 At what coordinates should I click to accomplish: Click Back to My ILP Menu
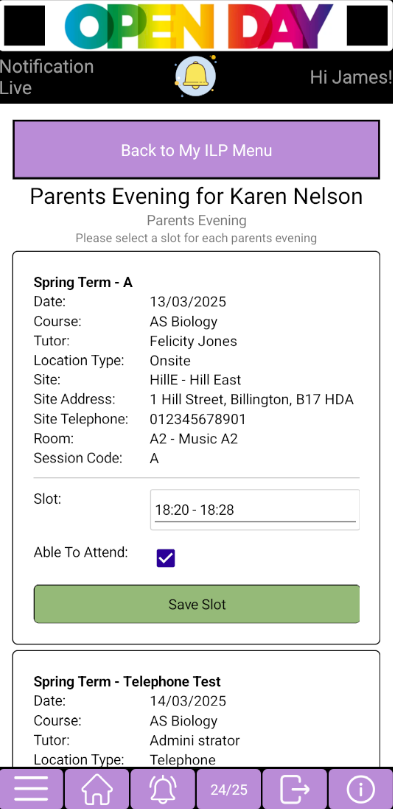(196, 150)
